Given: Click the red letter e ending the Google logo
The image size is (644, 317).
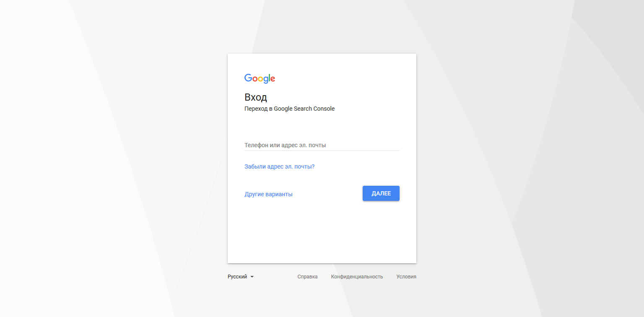Looking at the screenshot, I should coord(273,79).
